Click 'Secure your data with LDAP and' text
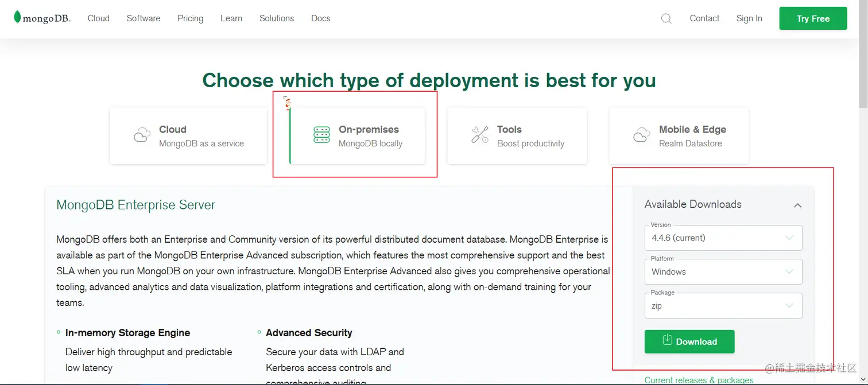This screenshot has width=868, height=385. pyautogui.click(x=335, y=352)
